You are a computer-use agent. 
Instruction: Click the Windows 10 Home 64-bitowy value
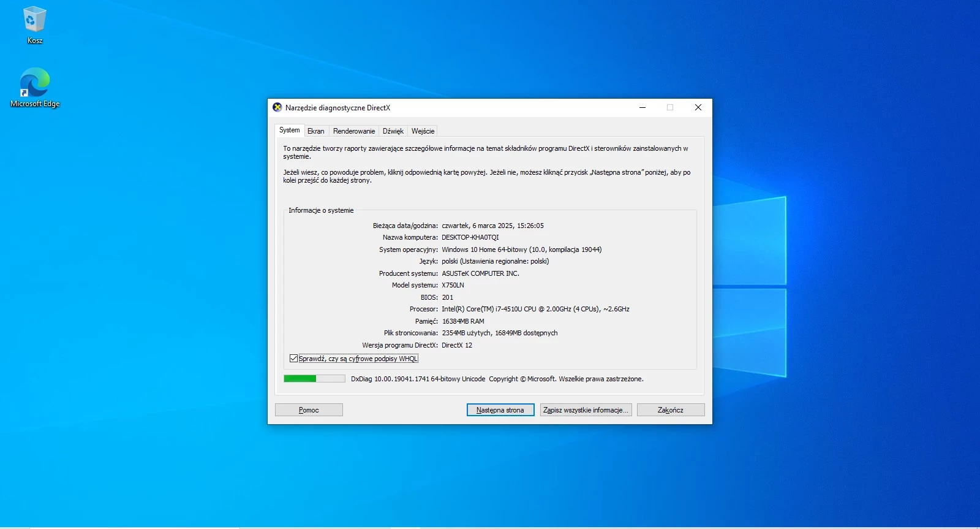coord(522,249)
